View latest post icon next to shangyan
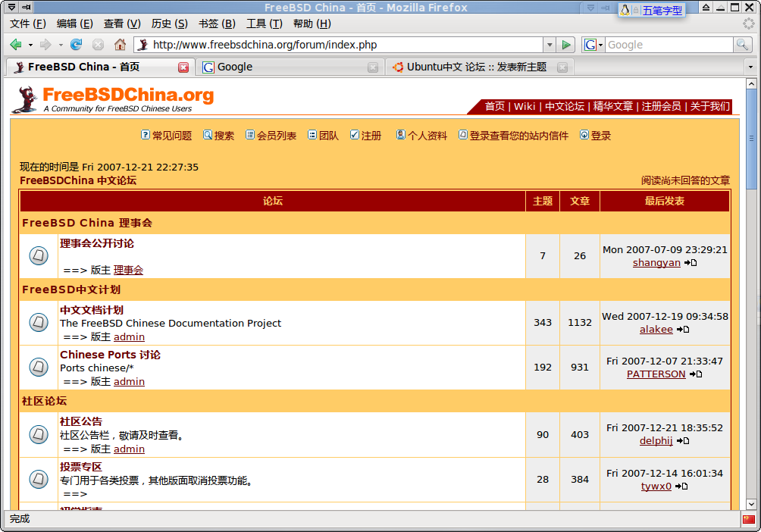The height and width of the screenshot is (532, 761). (x=691, y=263)
